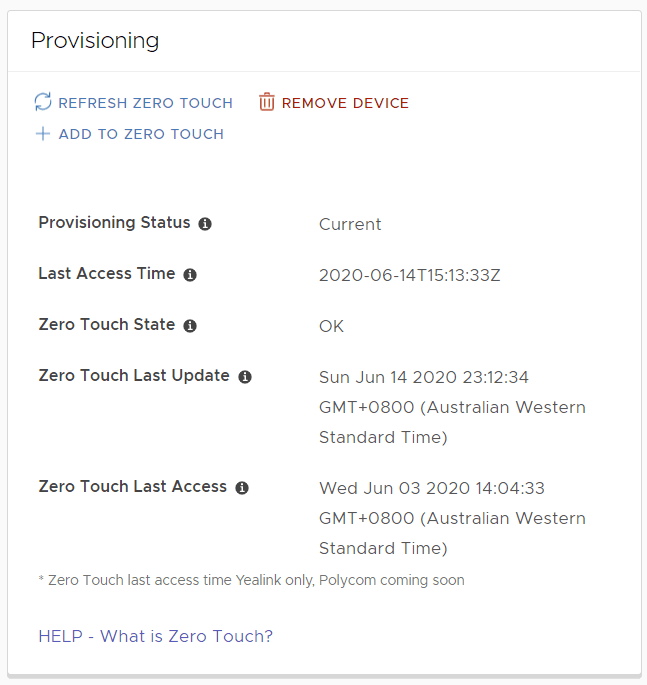
Task: Open the 'What is Zero Touch?' help link
Action: [x=186, y=636]
